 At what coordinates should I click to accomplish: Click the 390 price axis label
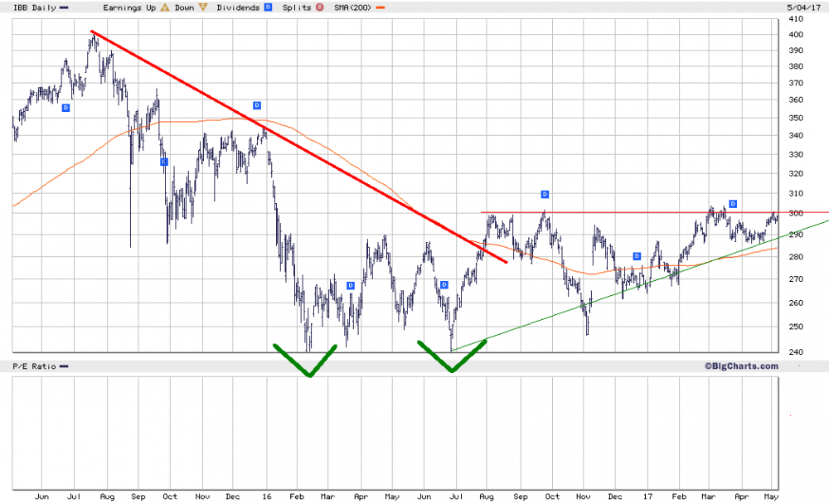point(796,51)
